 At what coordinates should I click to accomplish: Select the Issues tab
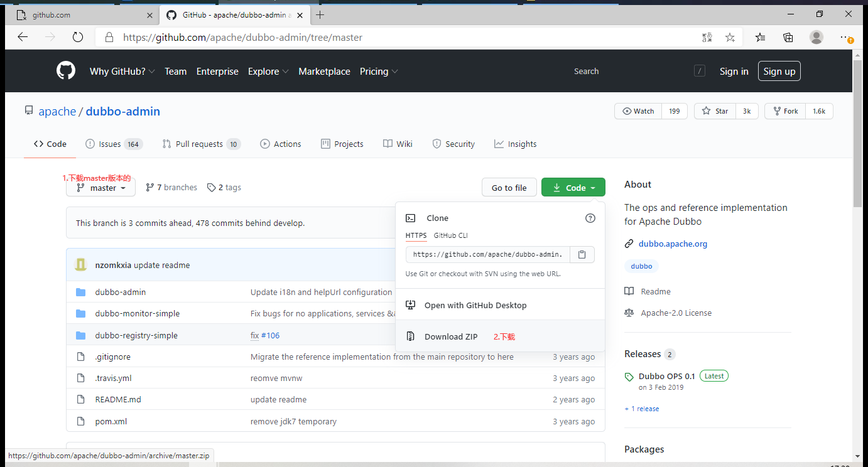pos(114,144)
